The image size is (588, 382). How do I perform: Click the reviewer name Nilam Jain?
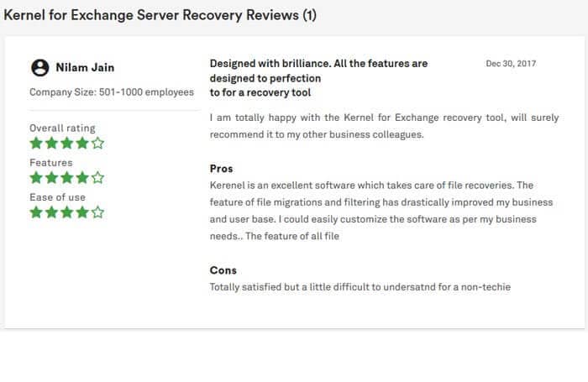pos(85,67)
